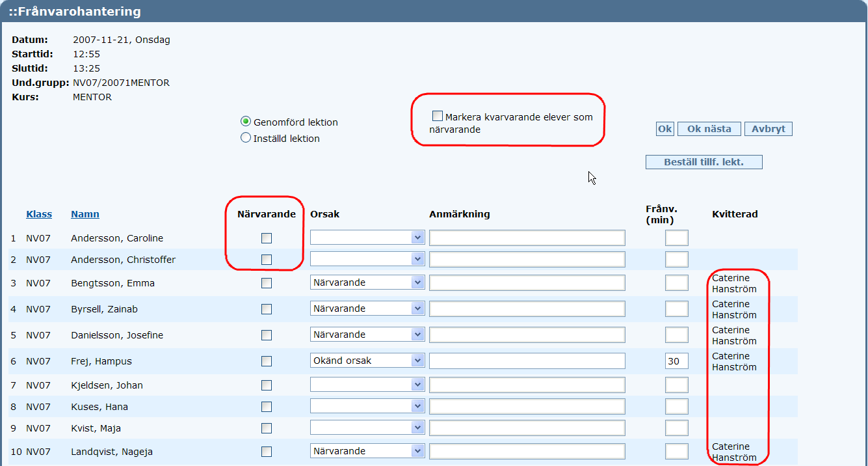Open Orsak dropdown for Kvist, Maja
Screen dimensions: 868x466
click(x=367, y=428)
